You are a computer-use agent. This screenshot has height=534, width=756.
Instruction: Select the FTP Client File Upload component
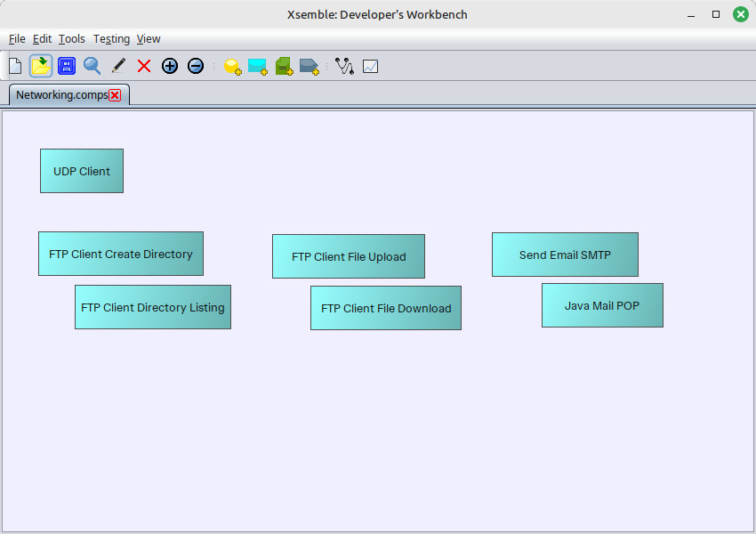(349, 256)
